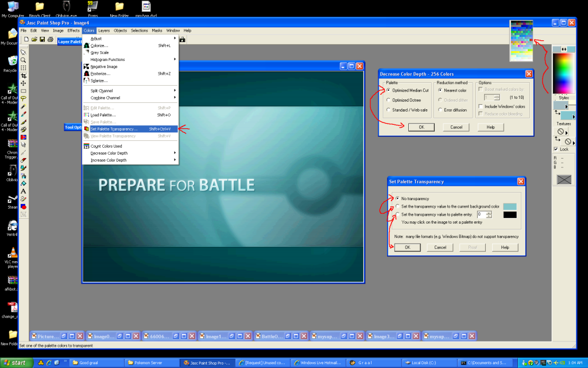Select the Zoom magnifier tool
The width and height of the screenshot is (588, 368).
(23, 60)
